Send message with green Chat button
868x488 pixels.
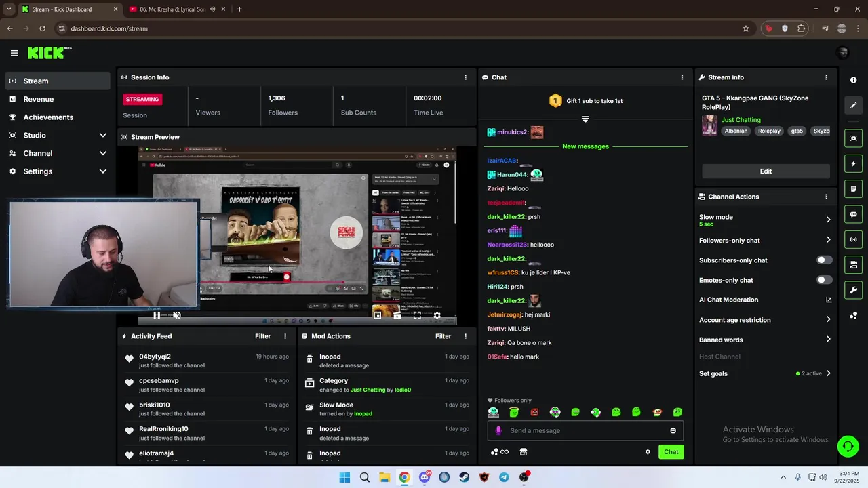tap(671, 452)
